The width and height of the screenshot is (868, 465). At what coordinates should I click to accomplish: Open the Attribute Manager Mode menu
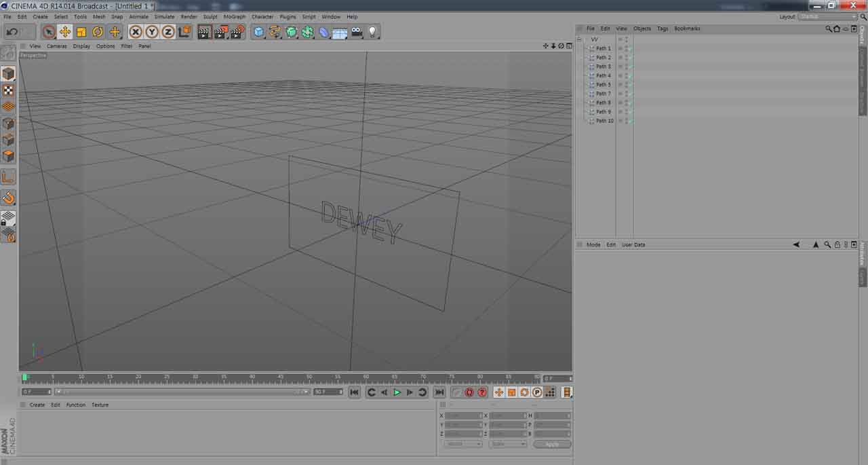(x=593, y=244)
